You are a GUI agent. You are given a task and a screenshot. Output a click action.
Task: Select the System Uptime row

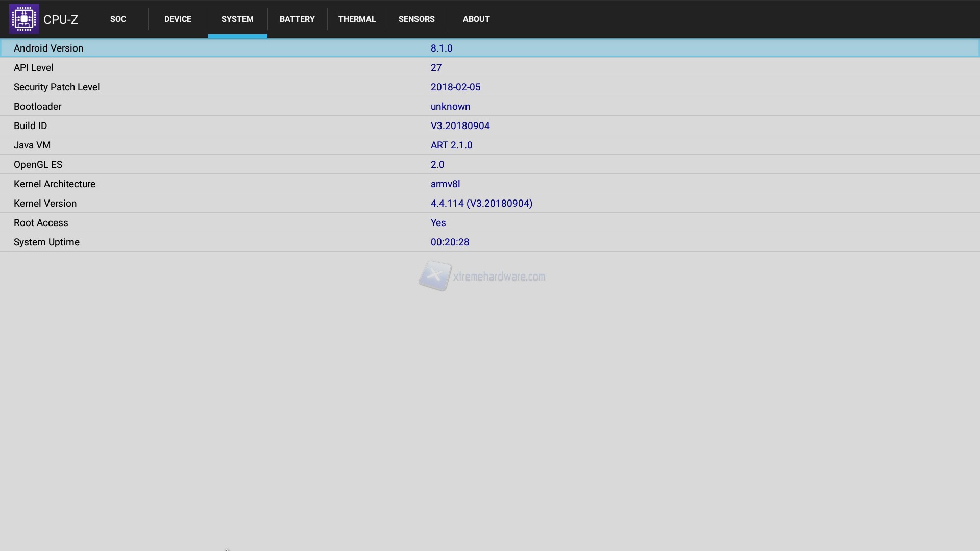490,242
